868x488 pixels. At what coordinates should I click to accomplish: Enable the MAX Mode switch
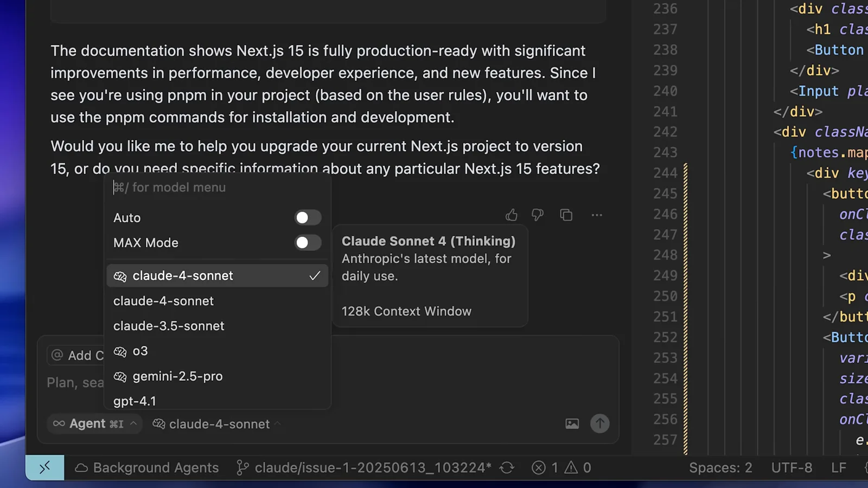[x=308, y=242]
